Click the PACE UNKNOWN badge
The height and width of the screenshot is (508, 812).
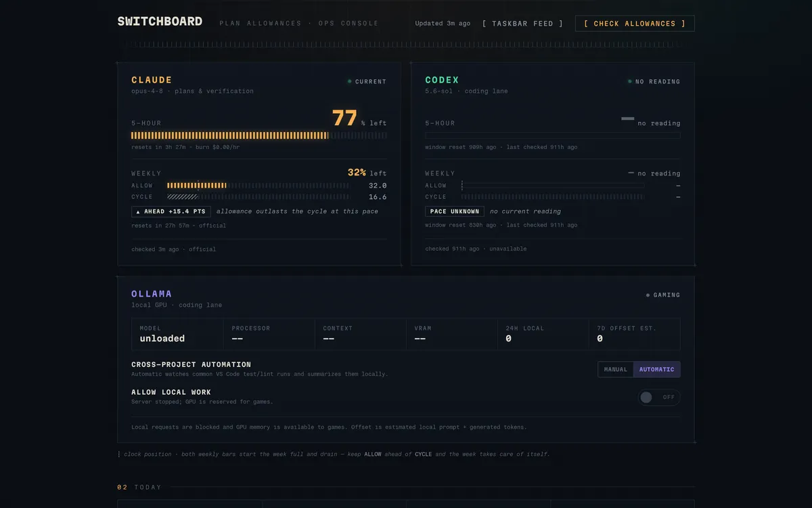click(x=455, y=211)
